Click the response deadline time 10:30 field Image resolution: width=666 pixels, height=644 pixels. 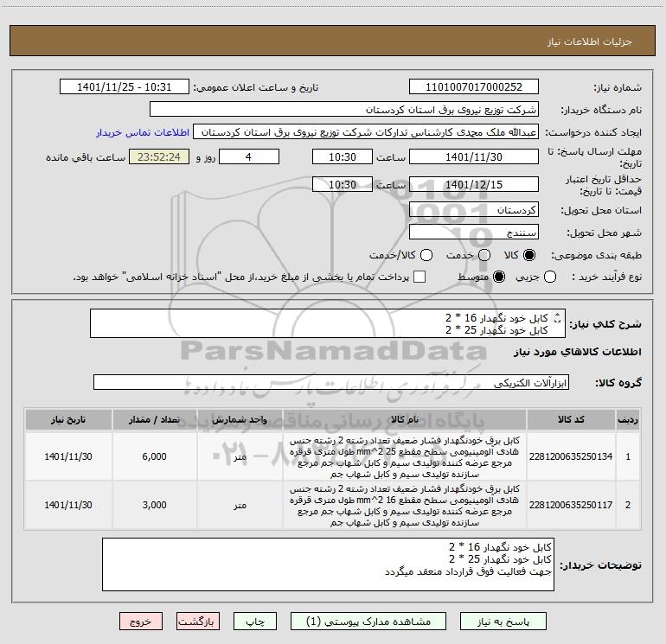click(x=343, y=156)
